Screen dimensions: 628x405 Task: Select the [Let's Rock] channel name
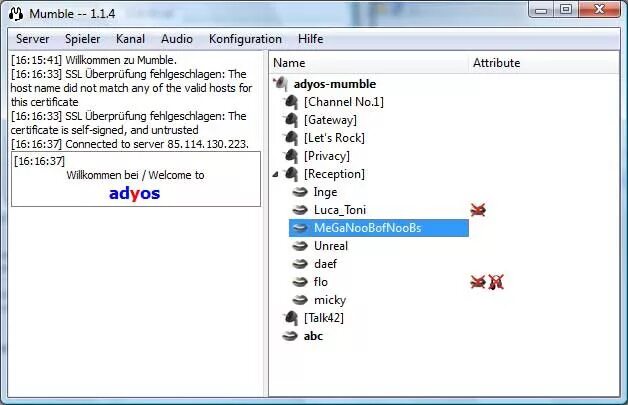(334, 138)
